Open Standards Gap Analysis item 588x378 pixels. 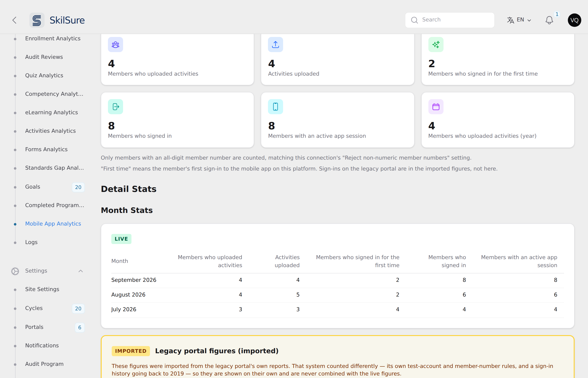tap(54, 168)
